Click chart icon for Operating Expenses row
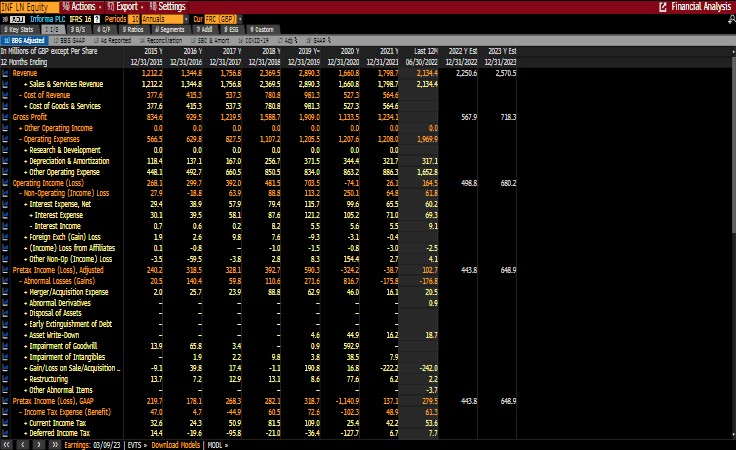 tap(5, 139)
